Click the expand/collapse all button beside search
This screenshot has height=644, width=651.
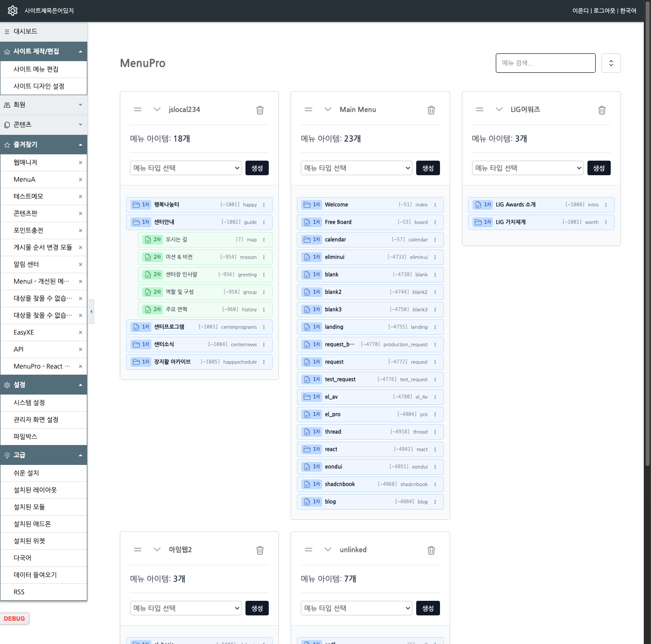(611, 63)
